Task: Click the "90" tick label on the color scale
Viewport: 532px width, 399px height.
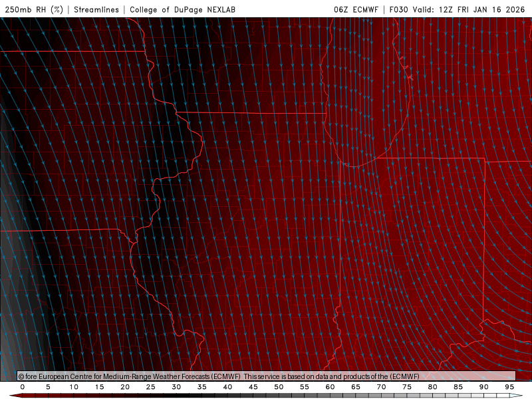Action: click(484, 387)
